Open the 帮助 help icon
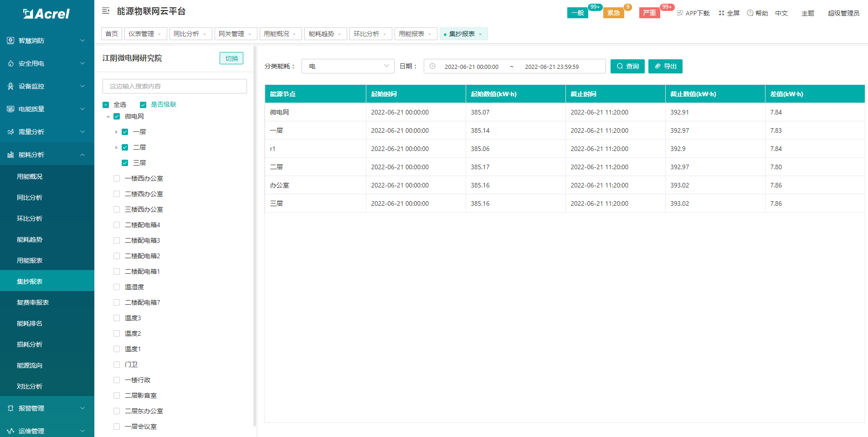The width and height of the screenshot is (868, 437). [x=750, y=13]
